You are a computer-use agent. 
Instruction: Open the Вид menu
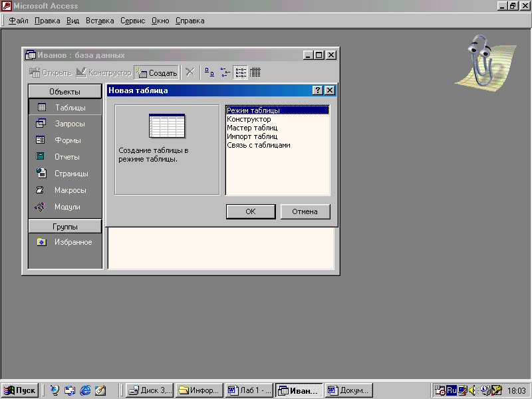click(x=72, y=21)
